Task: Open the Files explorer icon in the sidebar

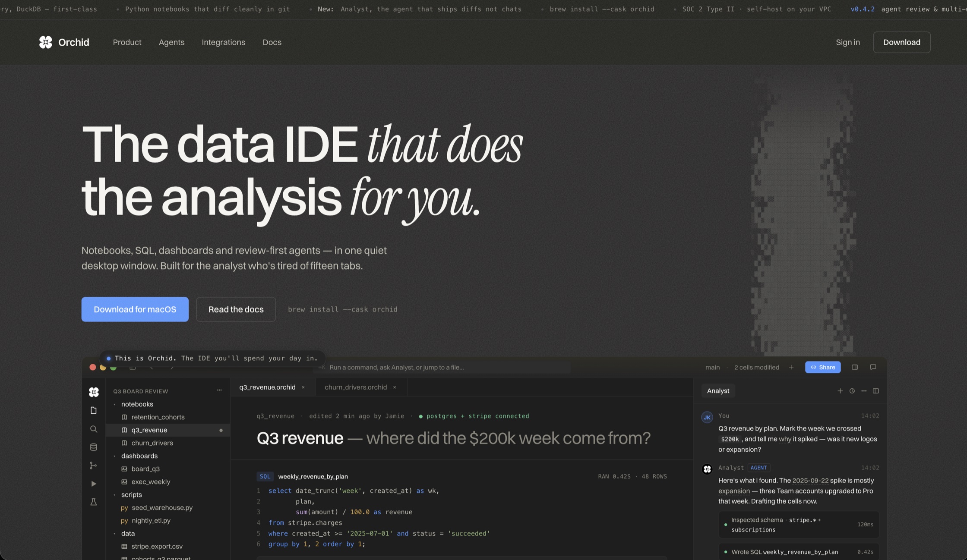Action: pyautogui.click(x=94, y=410)
